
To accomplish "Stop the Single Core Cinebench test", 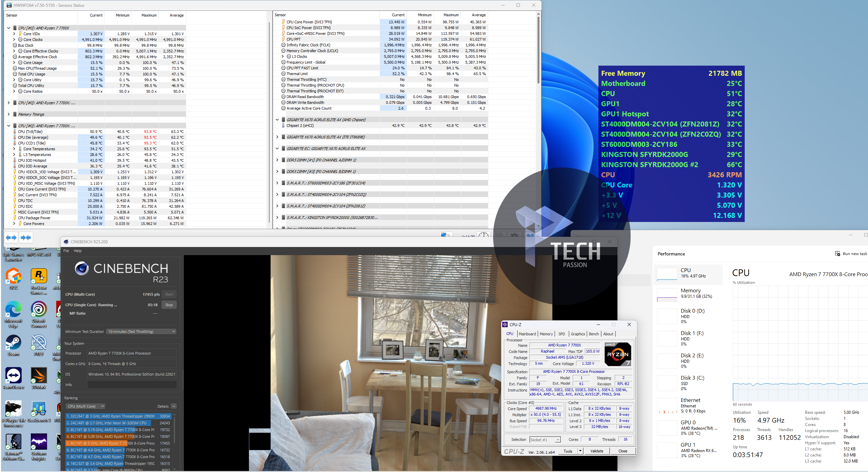I will click(169, 305).
